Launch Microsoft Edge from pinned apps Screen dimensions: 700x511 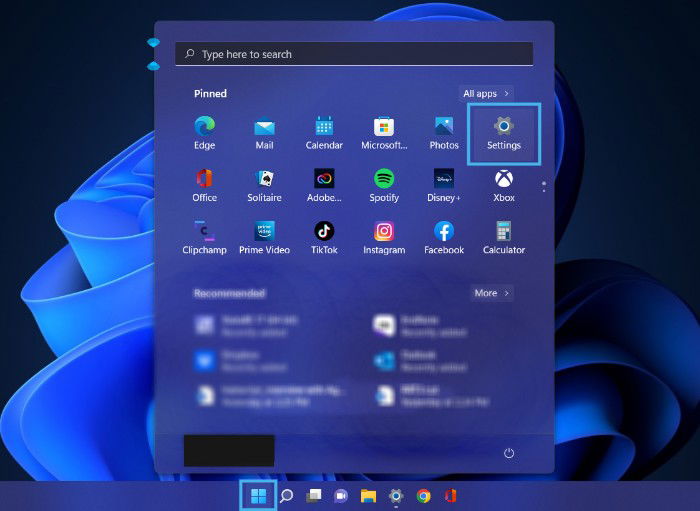point(204,133)
